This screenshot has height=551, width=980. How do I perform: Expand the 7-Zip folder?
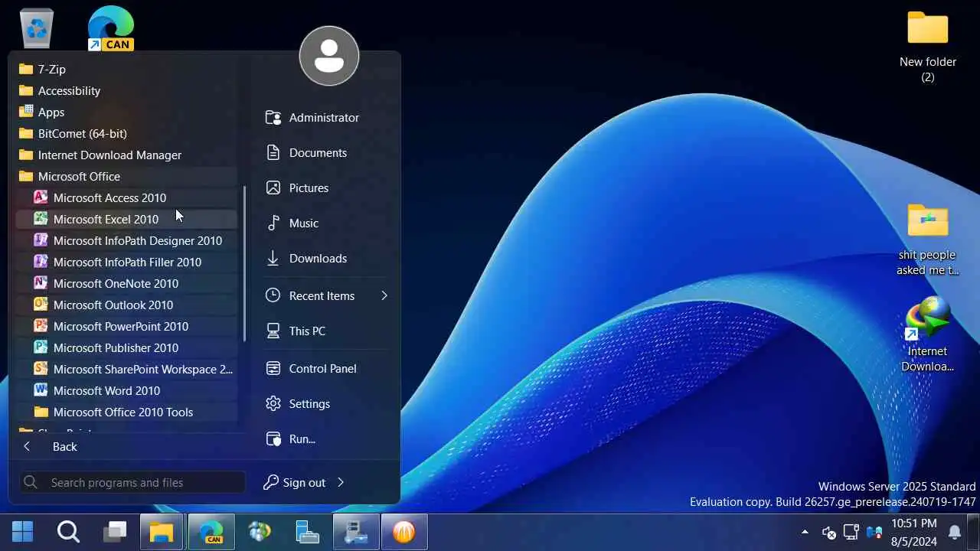[126, 69]
